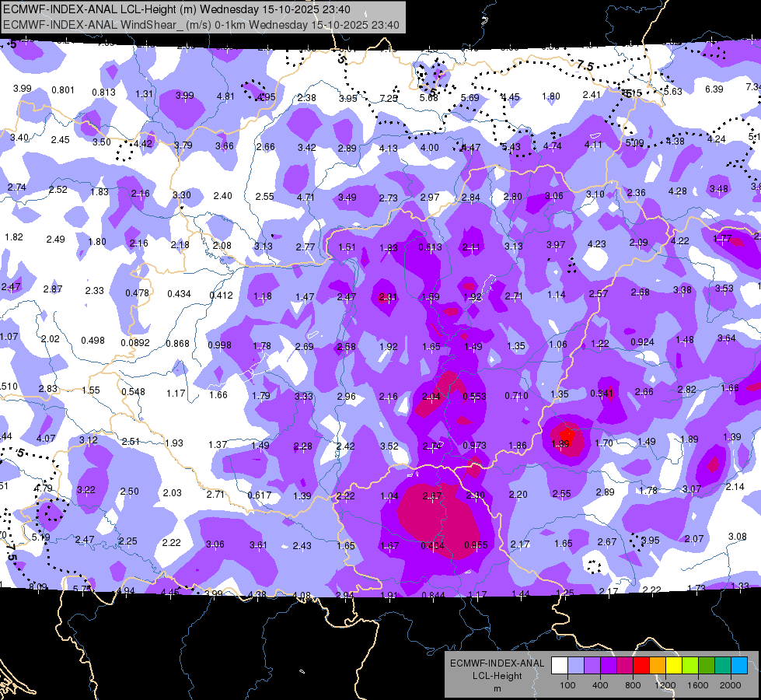Click the WindShear 0-1km title line
Viewport: 761px width, 700px height.
coord(201,25)
